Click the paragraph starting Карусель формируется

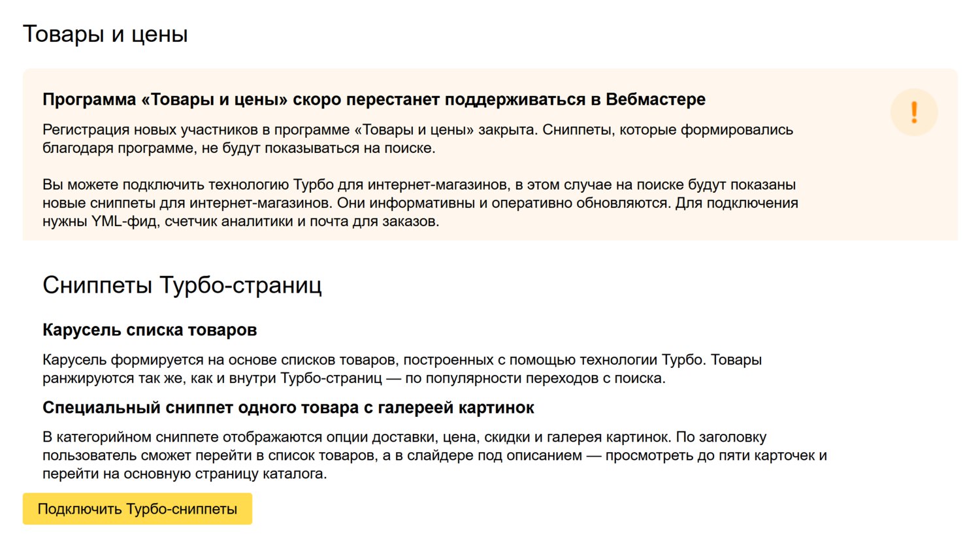(402, 369)
